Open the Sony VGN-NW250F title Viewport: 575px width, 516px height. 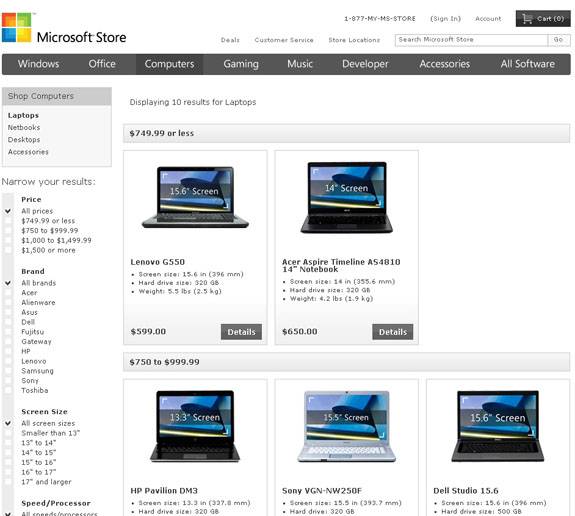[x=322, y=491]
